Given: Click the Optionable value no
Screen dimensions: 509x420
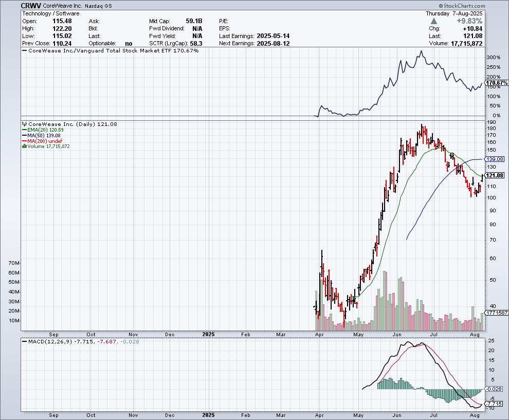Looking at the screenshot, I should tap(129, 44).
